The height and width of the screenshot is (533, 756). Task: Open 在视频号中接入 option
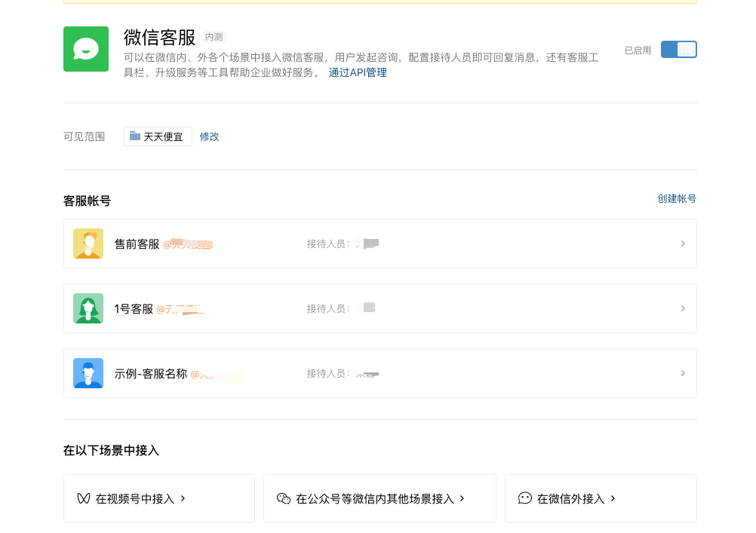135,498
